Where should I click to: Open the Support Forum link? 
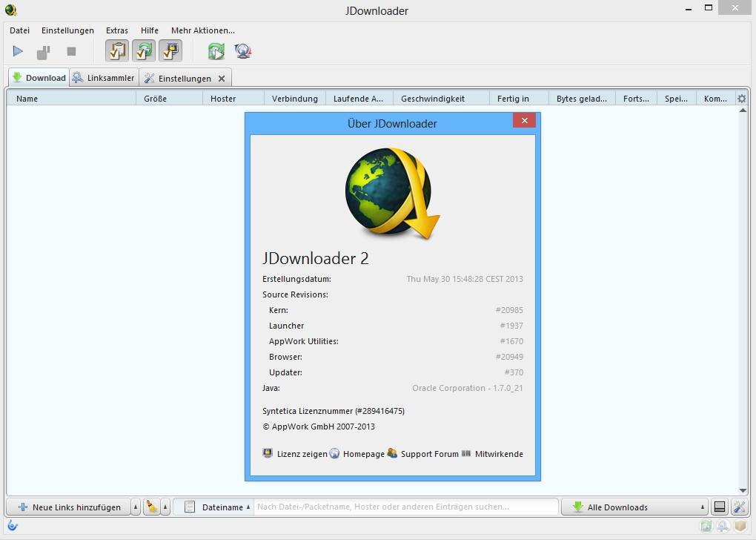[430, 454]
